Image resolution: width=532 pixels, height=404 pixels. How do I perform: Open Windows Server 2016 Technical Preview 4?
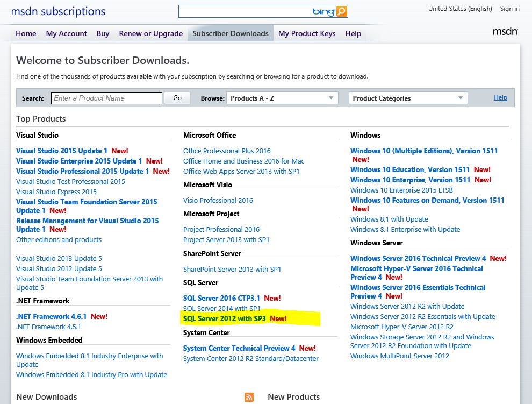tap(418, 259)
